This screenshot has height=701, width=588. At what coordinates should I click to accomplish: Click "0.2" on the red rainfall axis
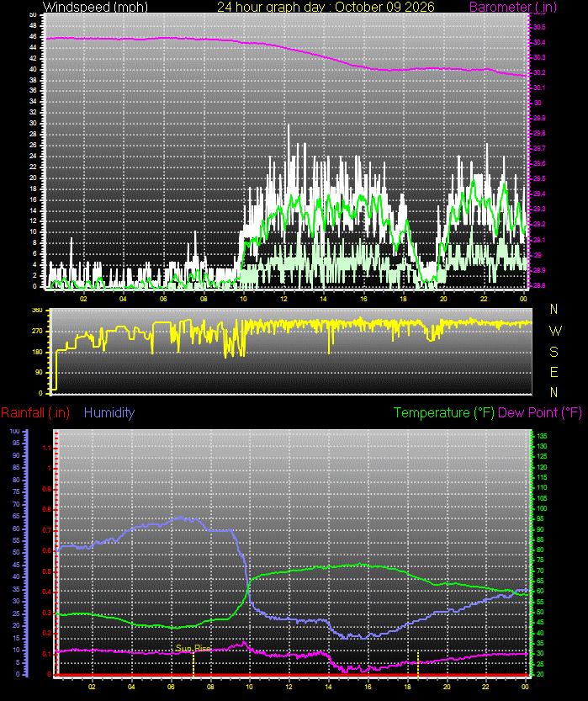pos(47,634)
